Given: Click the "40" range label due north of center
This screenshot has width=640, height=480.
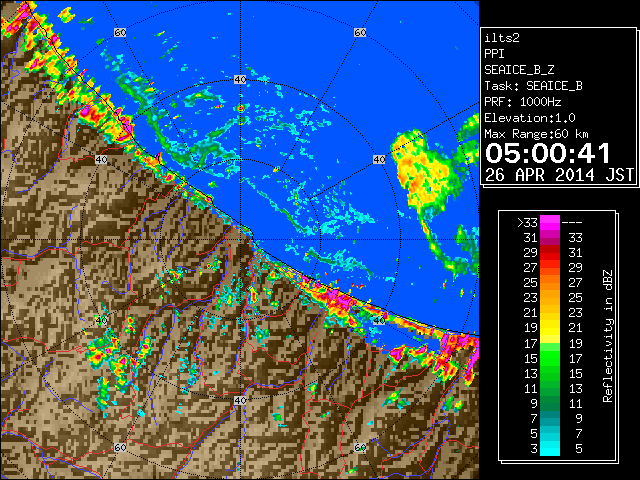Looking at the screenshot, I should [240, 80].
